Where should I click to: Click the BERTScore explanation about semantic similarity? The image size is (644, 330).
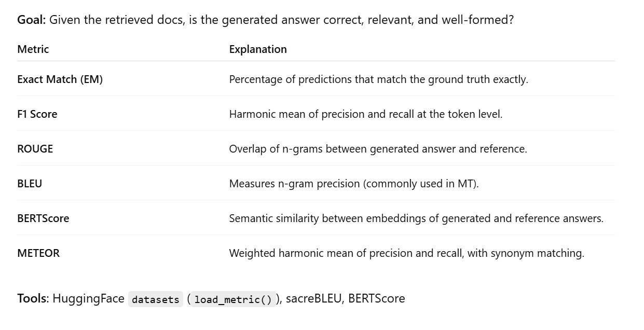[416, 218]
